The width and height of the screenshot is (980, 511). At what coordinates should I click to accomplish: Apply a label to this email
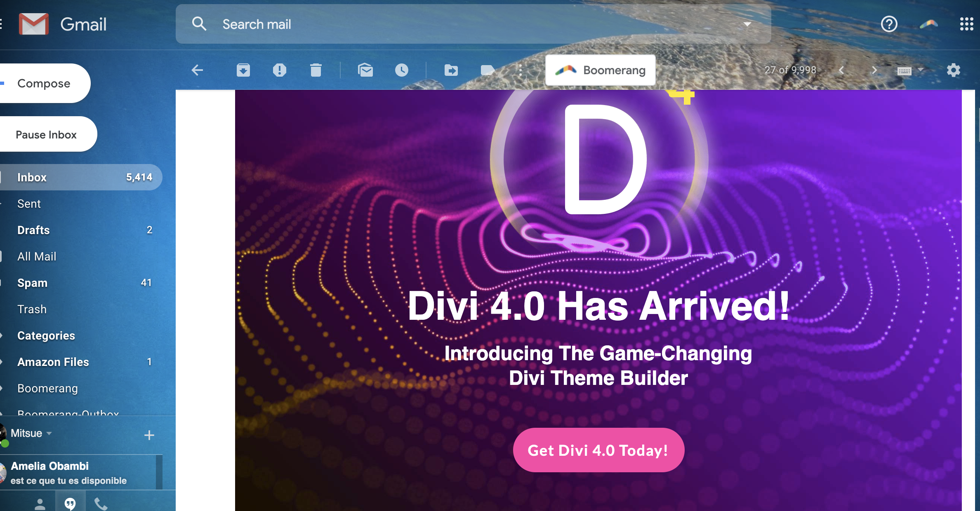point(488,70)
